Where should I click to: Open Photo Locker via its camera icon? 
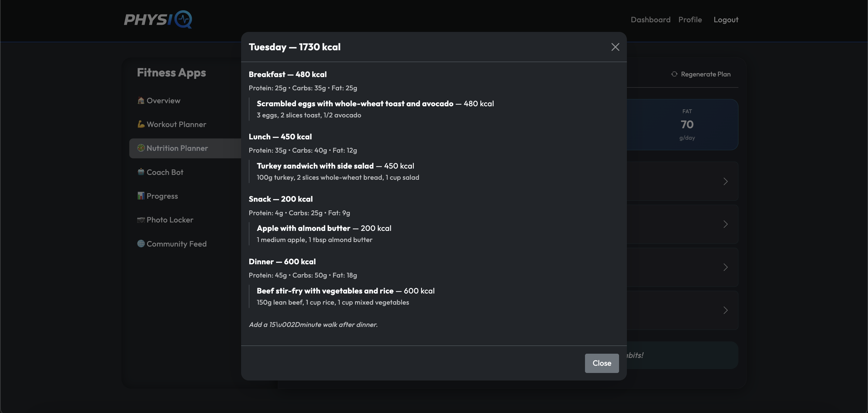[x=141, y=220]
